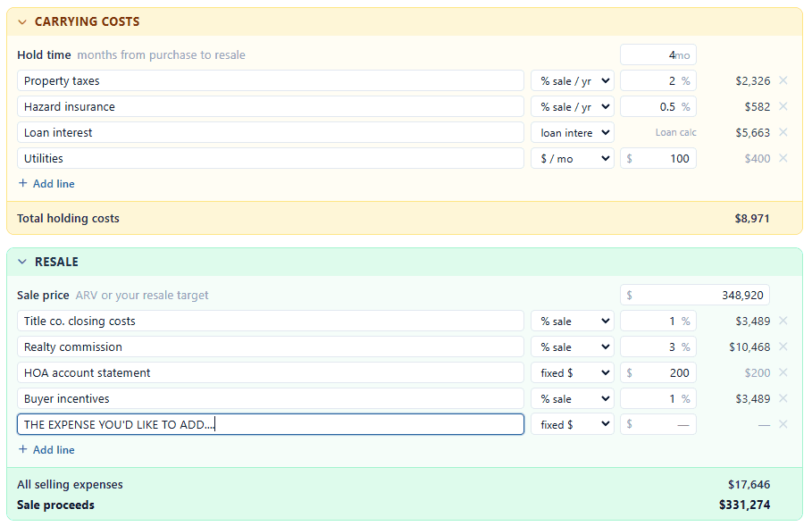Click the new expense name field
Image resolution: width=812 pixels, height=526 pixels.
click(x=271, y=424)
